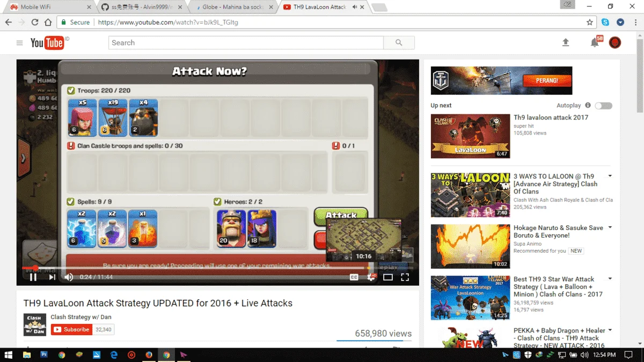Click the red progress scrubber handle

tap(35, 268)
